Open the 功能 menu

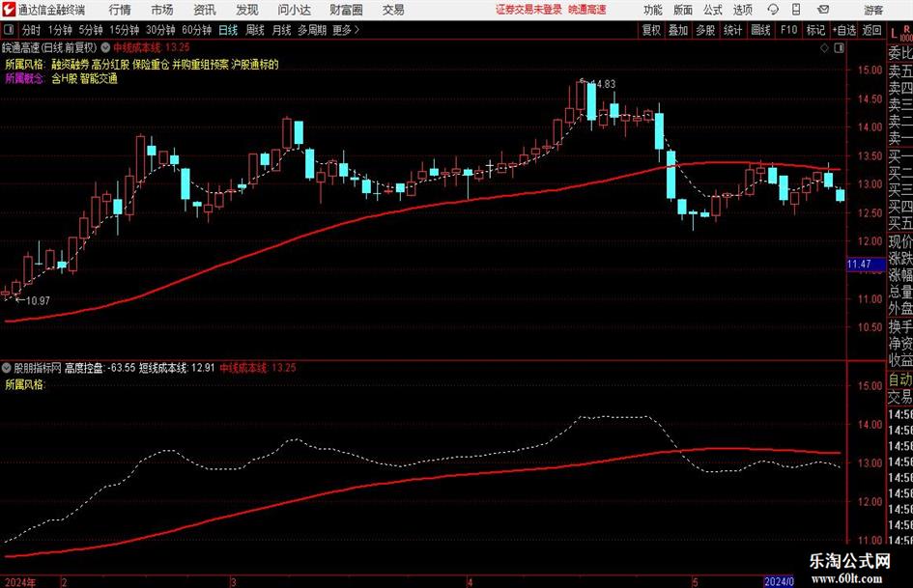point(653,10)
